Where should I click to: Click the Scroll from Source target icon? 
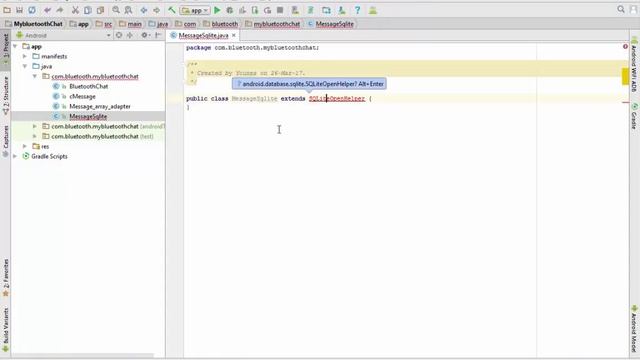tap(119, 36)
